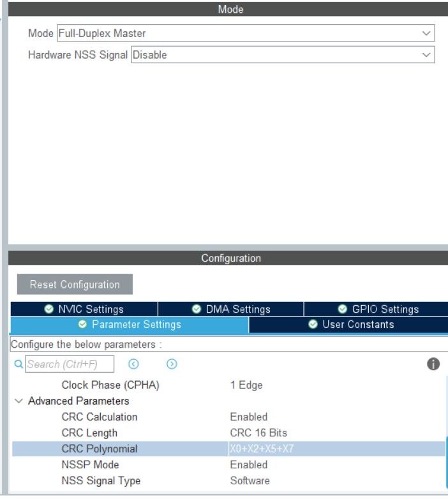Image resolution: width=448 pixels, height=499 pixels.
Task: Go to previous search result arrow
Action: (x=133, y=364)
